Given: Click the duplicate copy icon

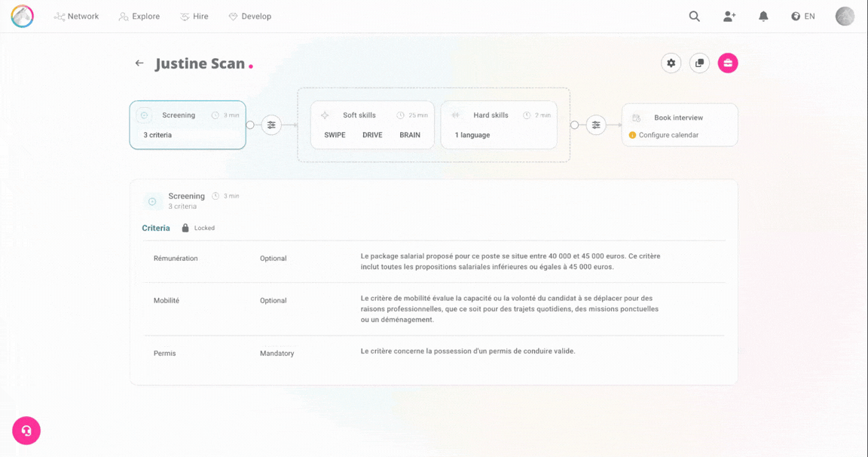Looking at the screenshot, I should (699, 63).
